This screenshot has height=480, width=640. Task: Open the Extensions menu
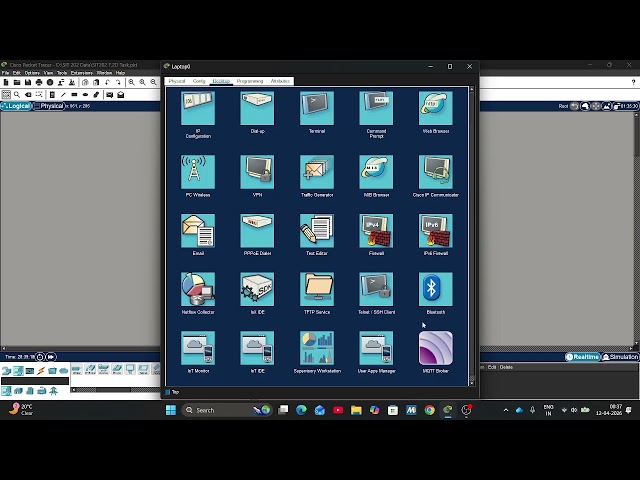coord(82,73)
